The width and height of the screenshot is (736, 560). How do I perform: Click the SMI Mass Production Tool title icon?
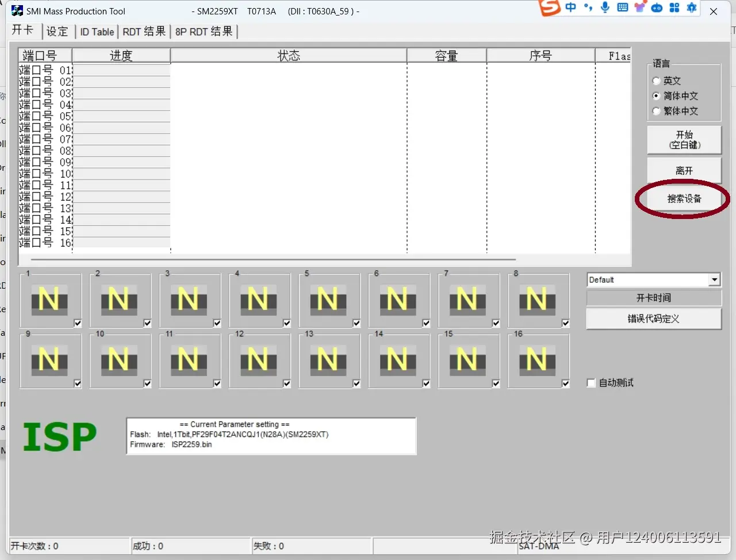point(17,11)
